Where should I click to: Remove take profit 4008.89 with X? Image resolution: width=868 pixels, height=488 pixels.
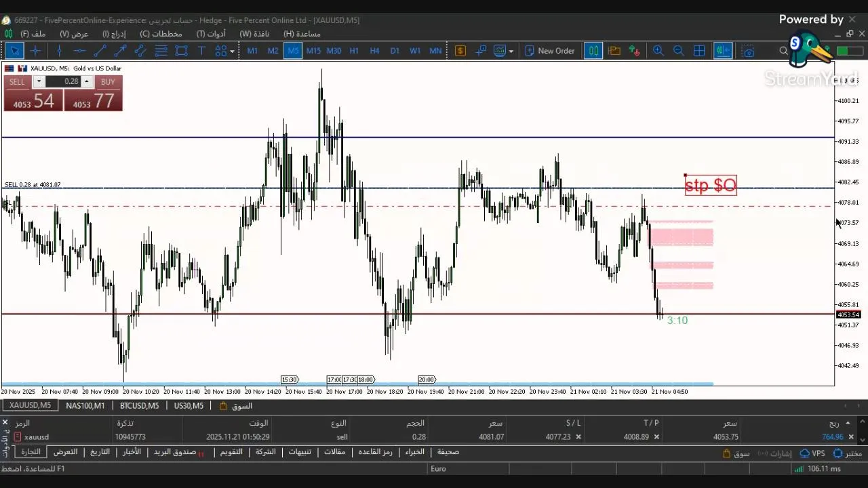point(656,437)
